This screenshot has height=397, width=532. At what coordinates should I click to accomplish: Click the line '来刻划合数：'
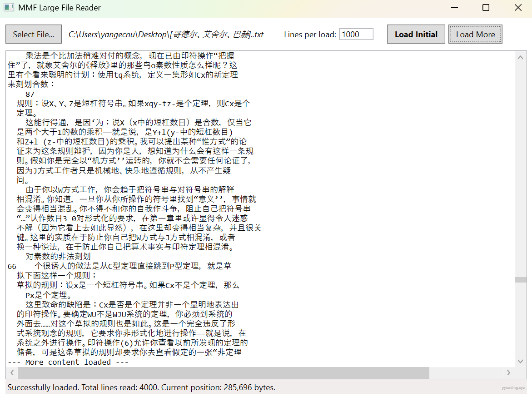pos(31,84)
